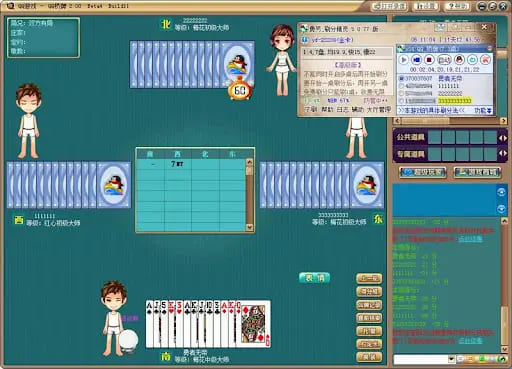Click the second gold button under 上一轮

(369, 292)
